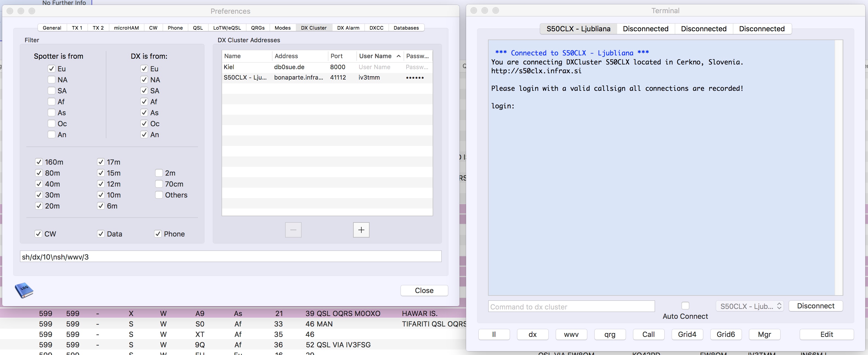Toggle the 6m band checkbox
This screenshot has width=868, height=355.
101,206
